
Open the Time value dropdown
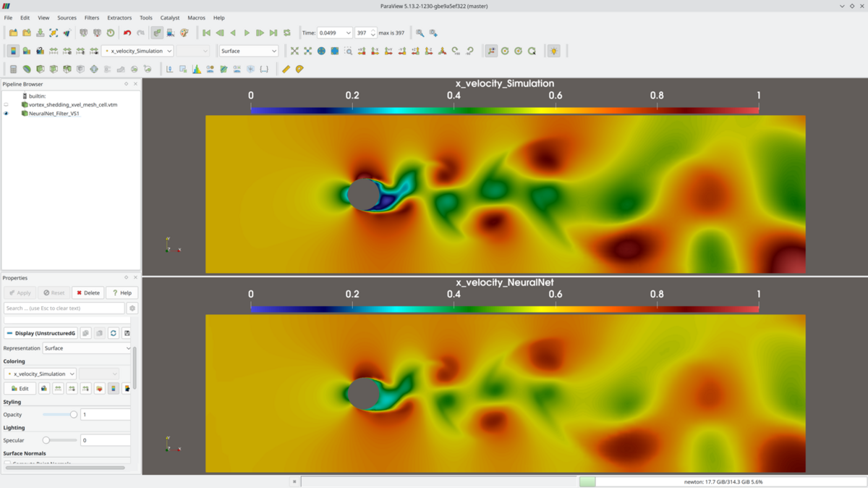(348, 33)
